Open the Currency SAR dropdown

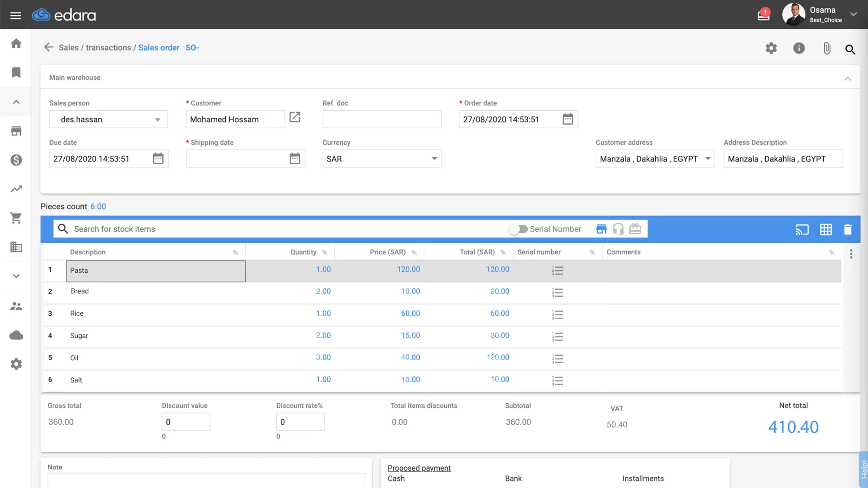click(434, 159)
